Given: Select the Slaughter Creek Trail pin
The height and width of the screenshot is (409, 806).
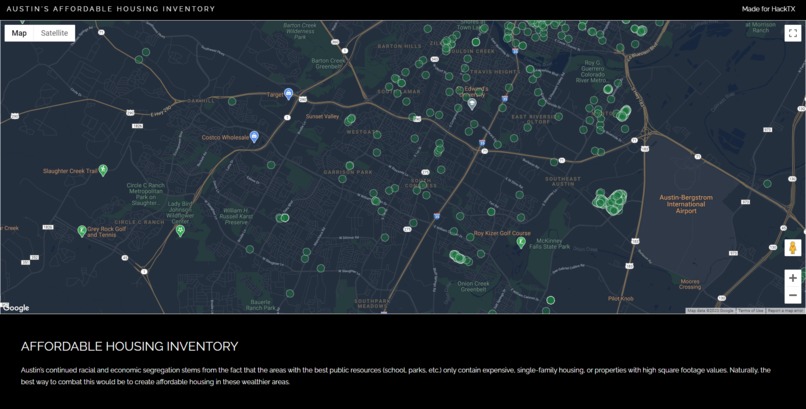Looking at the screenshot, I should tap(103, 170).
